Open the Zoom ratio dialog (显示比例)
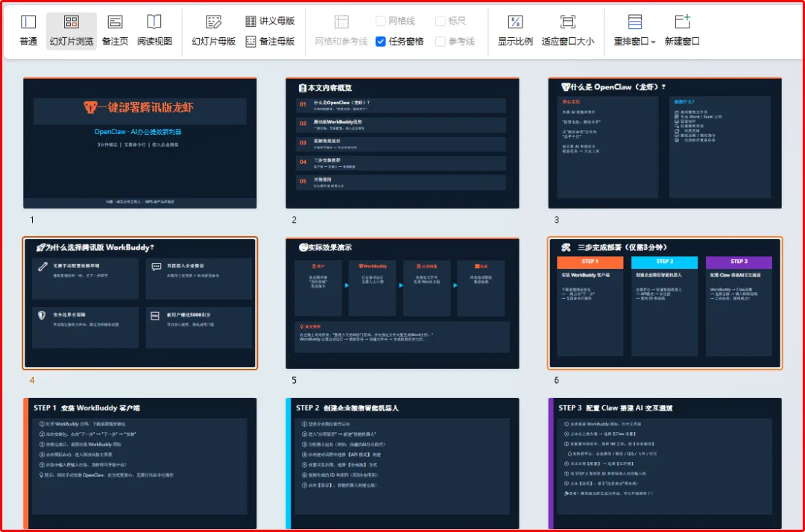The image size is (805, 532). pyautogui.click(x=515, y=31)
